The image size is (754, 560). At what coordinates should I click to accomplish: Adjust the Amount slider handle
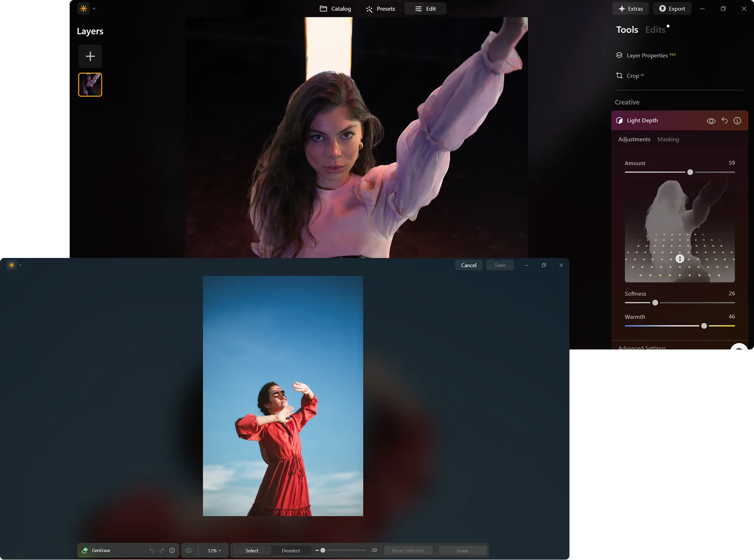690,172
